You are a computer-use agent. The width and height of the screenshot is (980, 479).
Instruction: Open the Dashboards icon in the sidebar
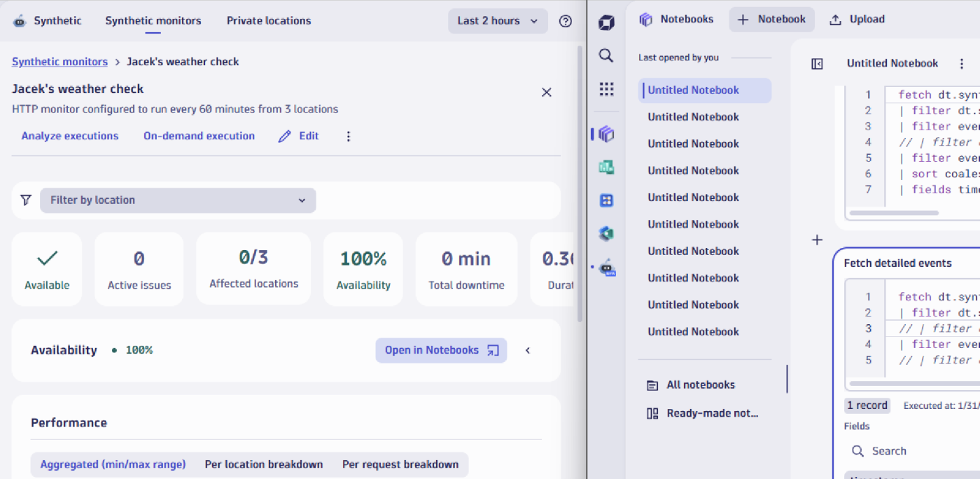606,200
